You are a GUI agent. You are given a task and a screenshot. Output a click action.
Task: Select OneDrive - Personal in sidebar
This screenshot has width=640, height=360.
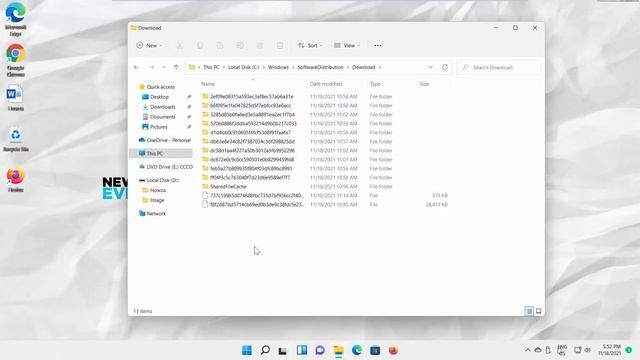click(x=168, y=140)
